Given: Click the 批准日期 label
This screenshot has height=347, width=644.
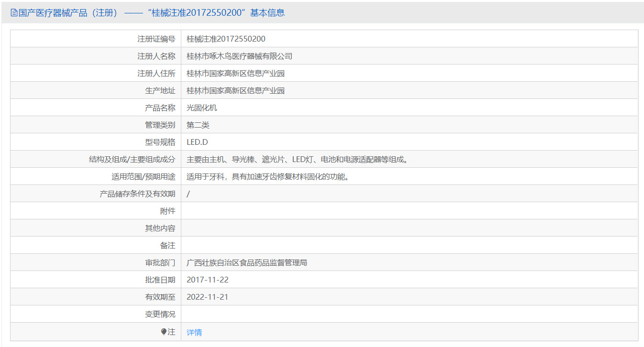Looking at the screenshot, I should tap(160, 280).
